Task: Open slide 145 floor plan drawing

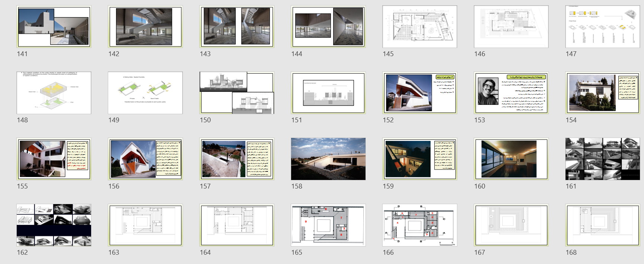Action: (419, 26)
